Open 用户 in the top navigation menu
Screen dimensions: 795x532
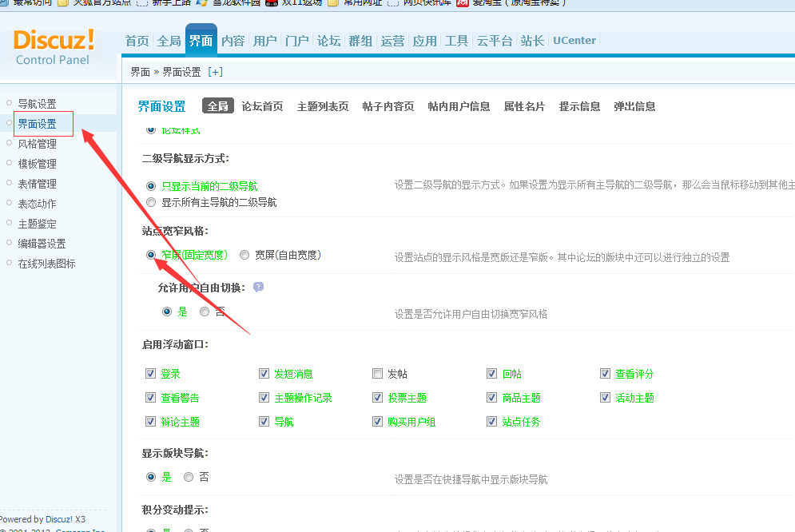(x=264, y=40)
